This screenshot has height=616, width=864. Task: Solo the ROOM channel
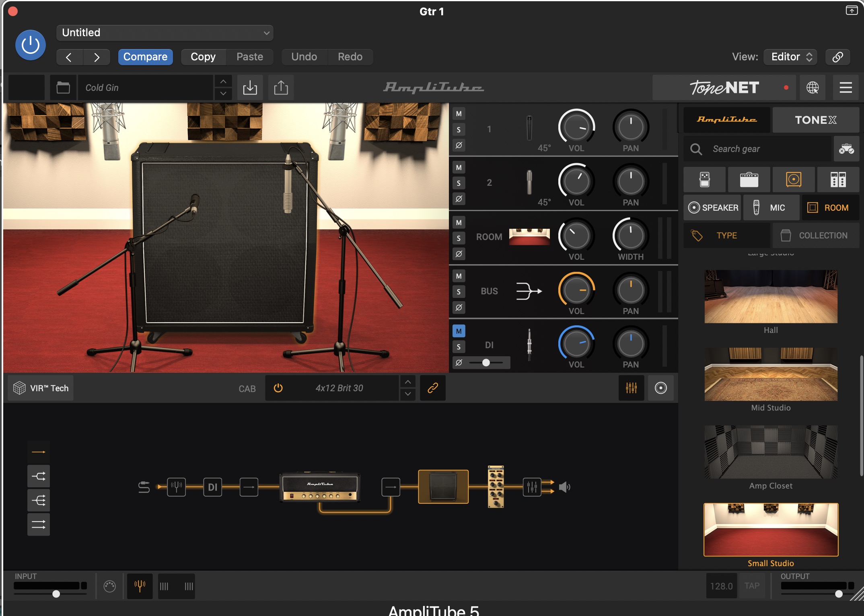click(x=459, y=238)
